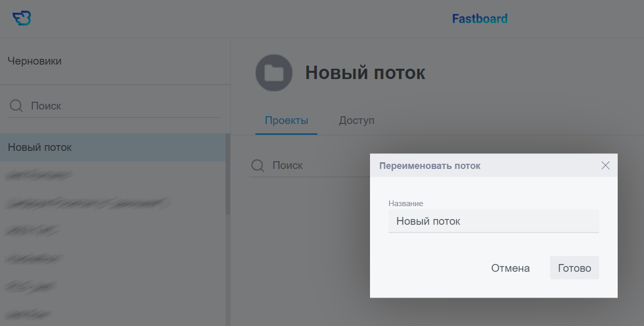
Task: Focus the projects Поиск search field
Action: pyautogui.click(x=310, y=165)
